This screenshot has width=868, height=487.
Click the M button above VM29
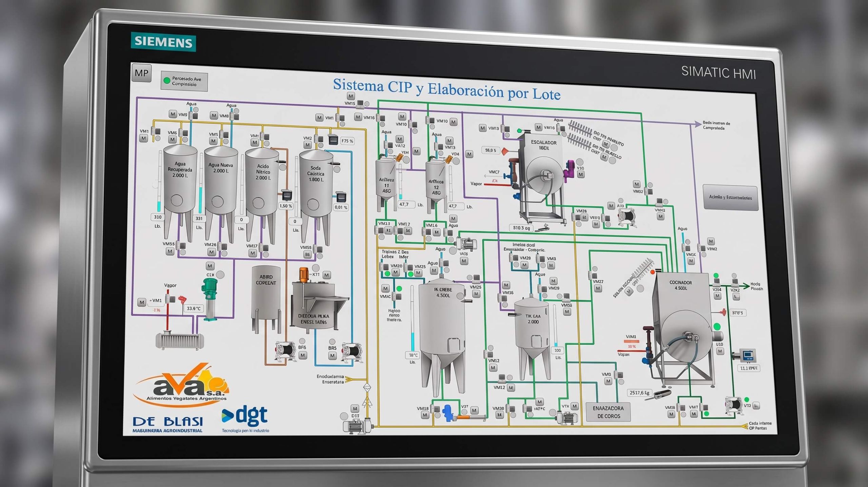[553, 281]
